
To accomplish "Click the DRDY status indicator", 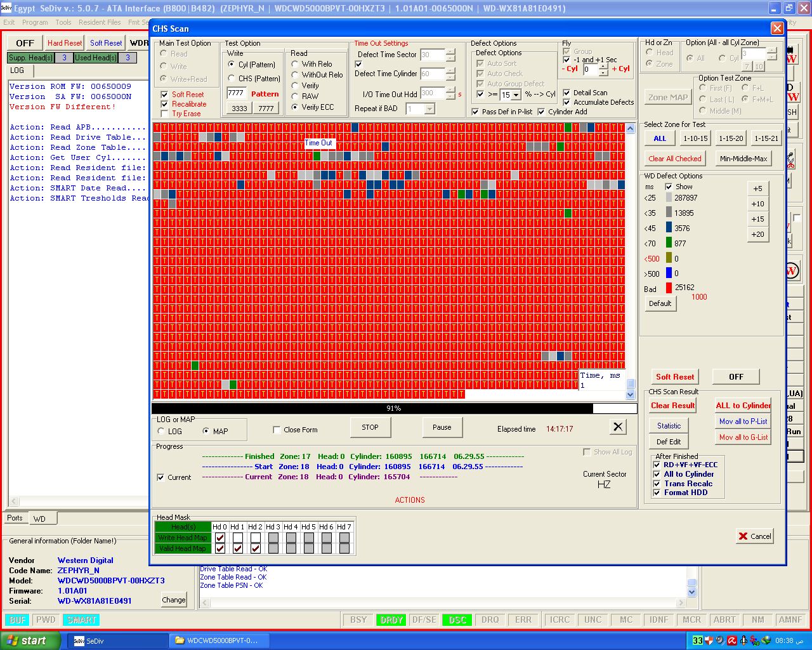I will point(391,620).
